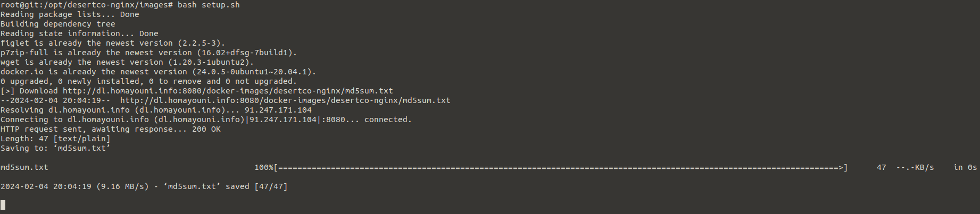Viewport: 980px width, 214px height.
Task: Click the docker.io version line
Action: pyautogui.click(x=159, y=72)
